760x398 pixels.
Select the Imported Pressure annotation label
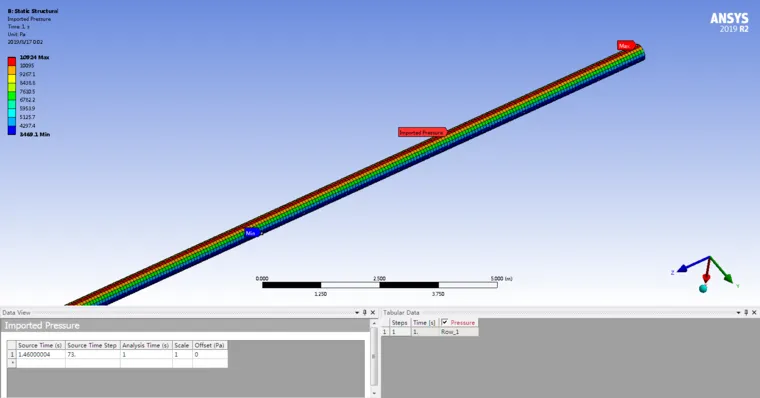pos(422,132)
